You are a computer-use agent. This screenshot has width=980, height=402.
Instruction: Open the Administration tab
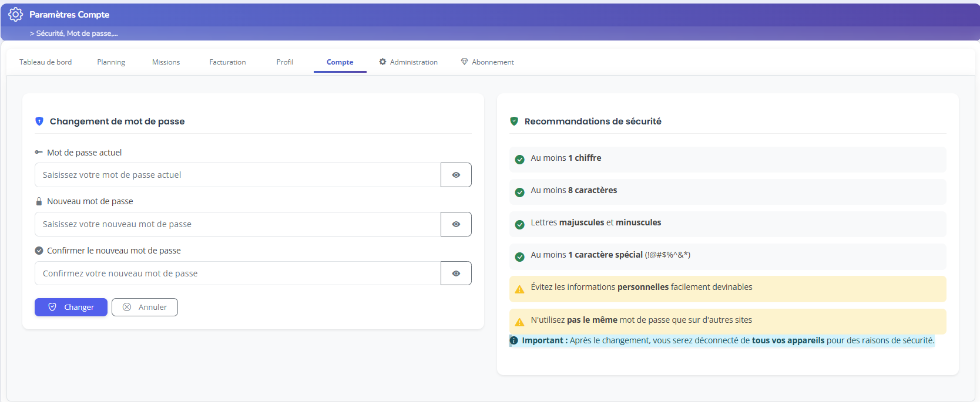pyautogui.click(x=408, y=62)
